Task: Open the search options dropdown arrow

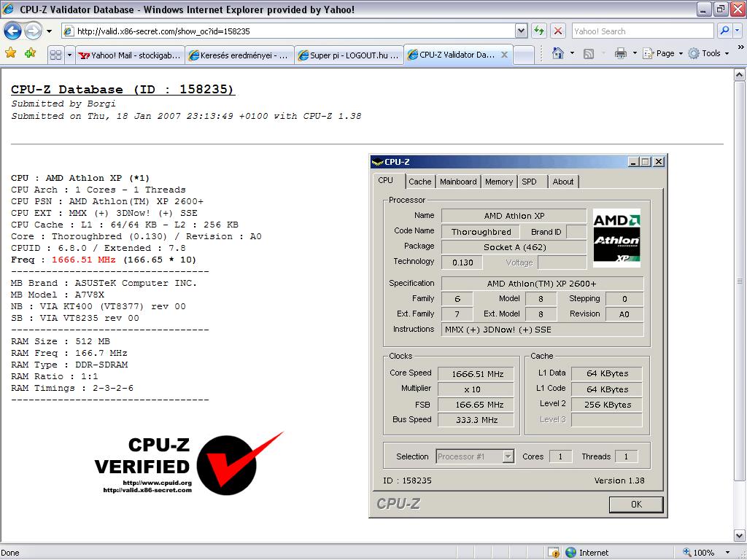Action: coord(738,31)
